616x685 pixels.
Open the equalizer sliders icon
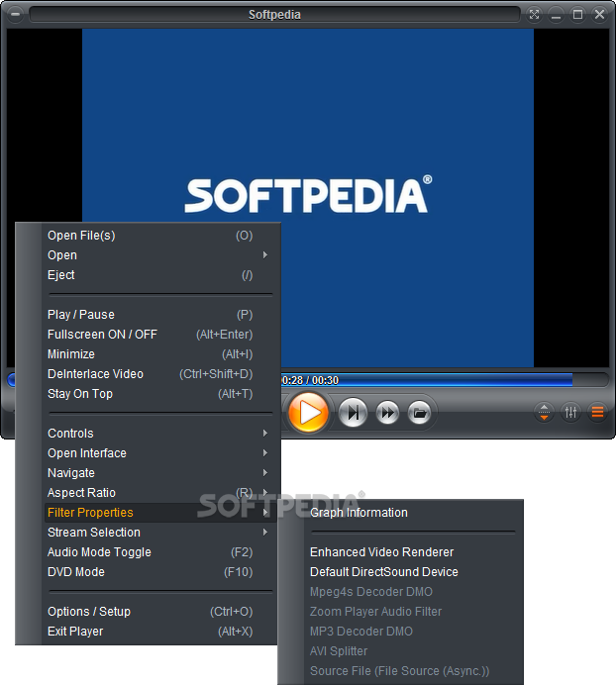click(x=570, y=412)
